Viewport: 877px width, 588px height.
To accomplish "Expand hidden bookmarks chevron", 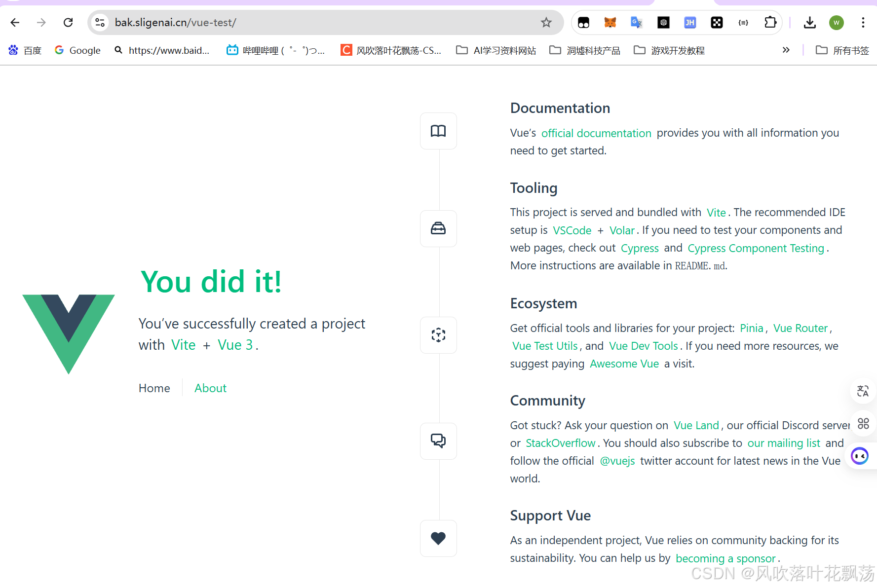I will coord(786,50).
